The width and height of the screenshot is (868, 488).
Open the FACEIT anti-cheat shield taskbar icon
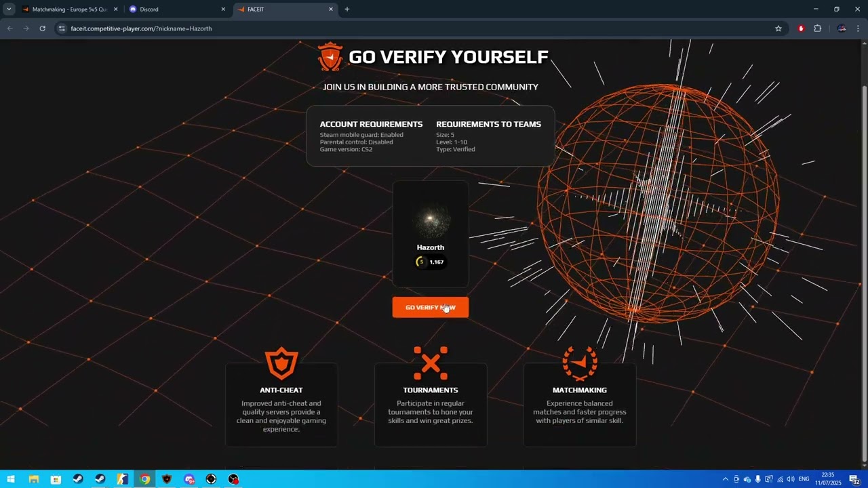167,479
